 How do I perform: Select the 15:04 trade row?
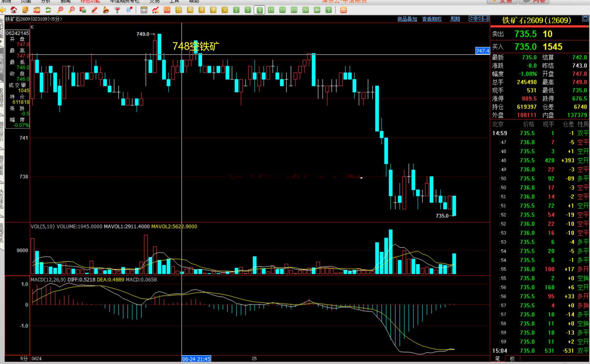tap(540, 351)
